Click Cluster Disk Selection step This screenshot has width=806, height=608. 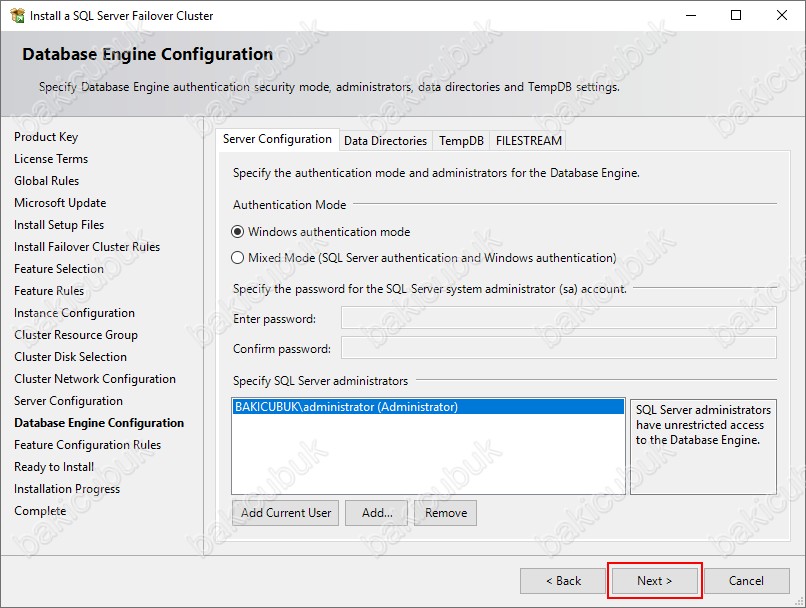[x=70, y=357]
